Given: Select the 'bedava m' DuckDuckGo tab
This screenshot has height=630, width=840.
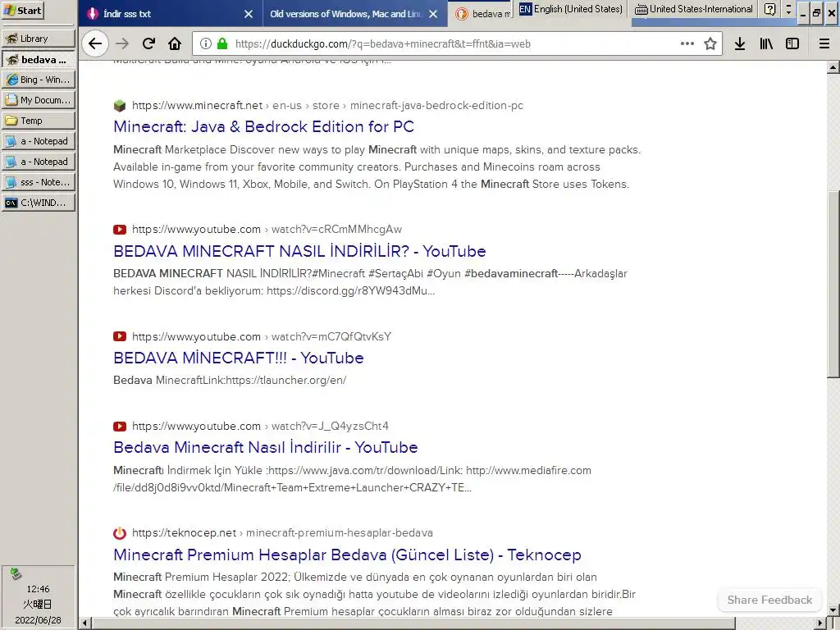Looking at the screenshot, I should (482, 14).
